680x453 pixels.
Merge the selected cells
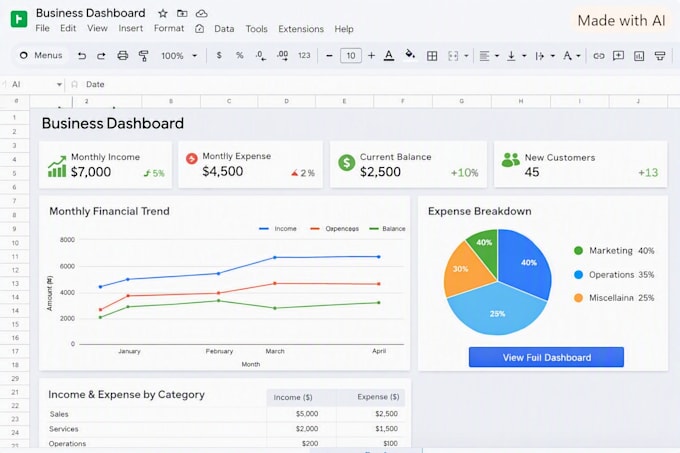453,55
